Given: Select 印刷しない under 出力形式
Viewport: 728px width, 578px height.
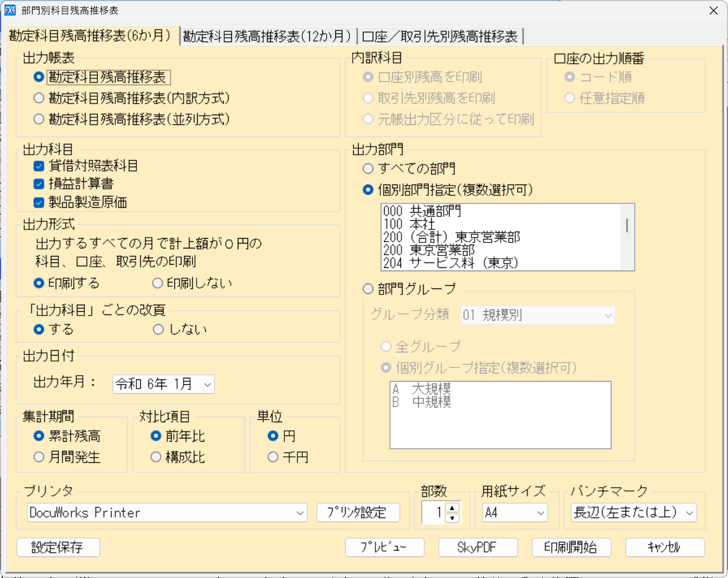Looking at the screenshot, I should click(x=158, y=283).
